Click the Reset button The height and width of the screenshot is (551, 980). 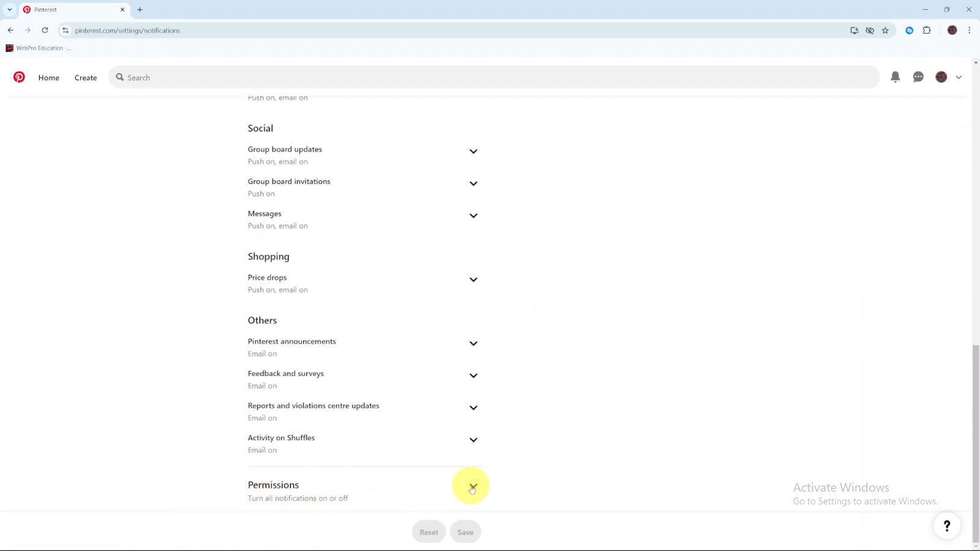[x=429, y=532]
